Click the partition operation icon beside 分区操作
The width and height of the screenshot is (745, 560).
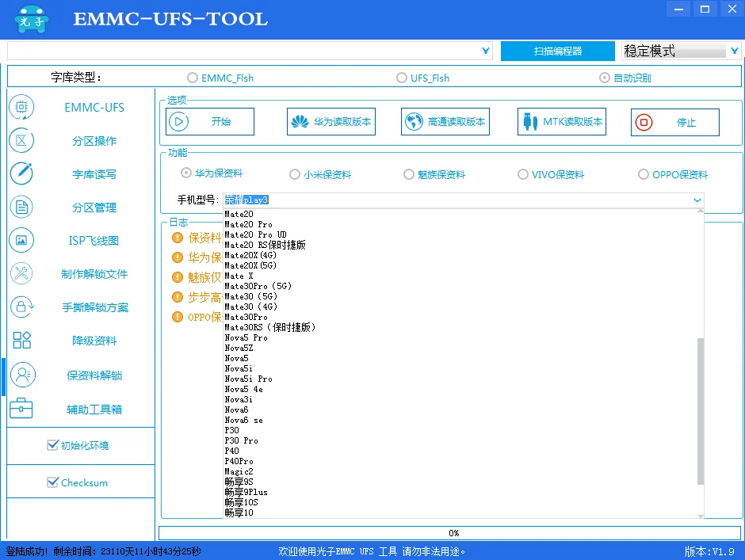point(21,140)
